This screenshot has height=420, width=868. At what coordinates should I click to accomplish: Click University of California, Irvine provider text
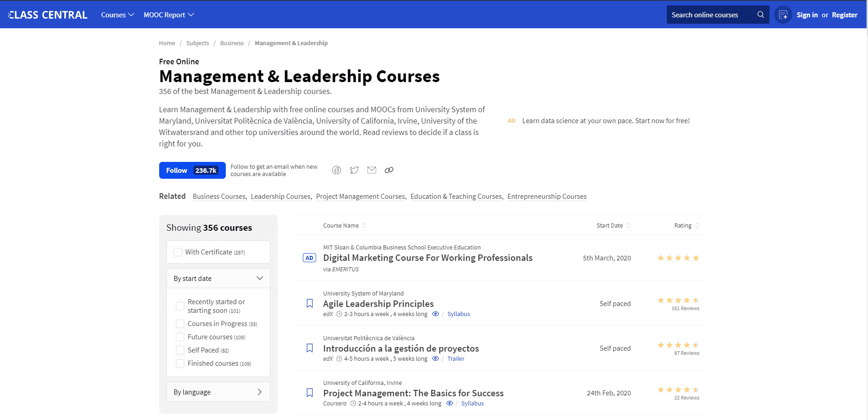(362, 383)
